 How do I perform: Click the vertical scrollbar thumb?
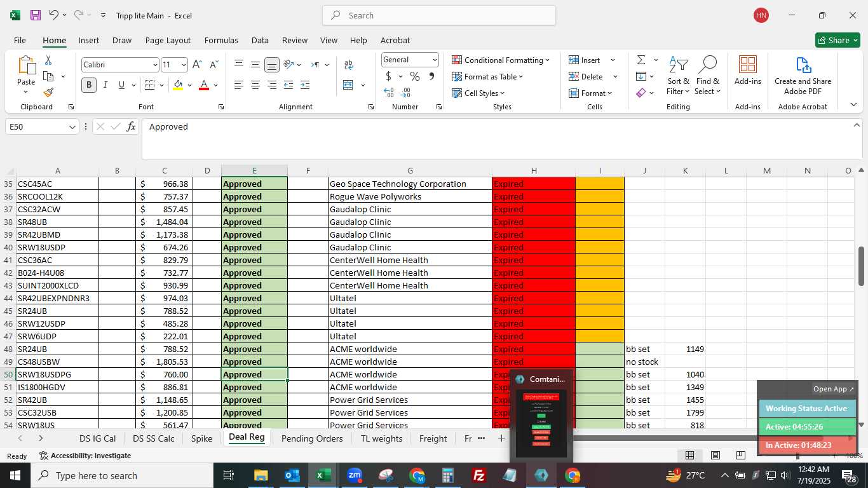pyautogui.click(x=862, y=266)
